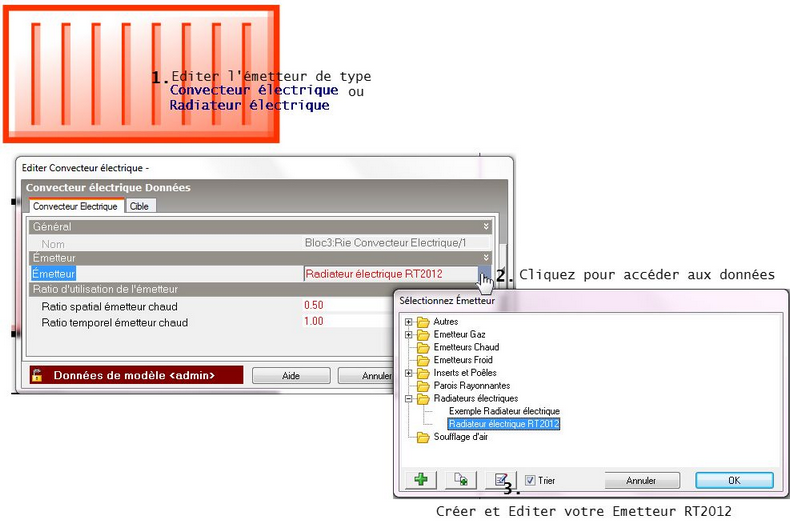Click the Parois Rayonnantes folder icon
Screen dimensions: 790x524
click(423, 386)
